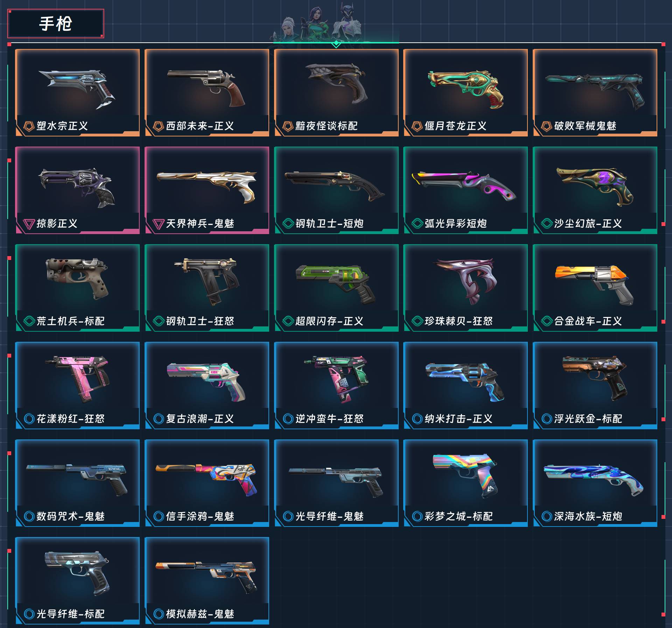The height and width of the screenshot is (628, 672).
Task: Choose the 破败军械鬼魅 skin label
Action: point(585,126)
